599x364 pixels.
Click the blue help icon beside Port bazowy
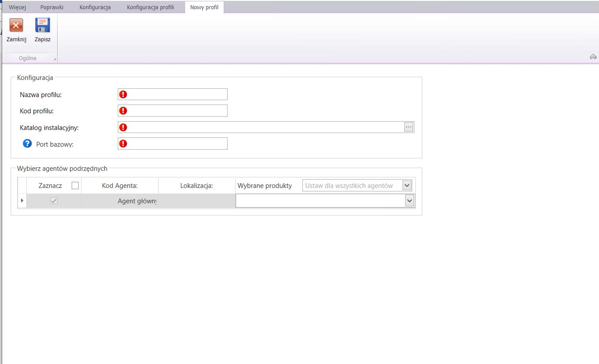click(27, 143)
